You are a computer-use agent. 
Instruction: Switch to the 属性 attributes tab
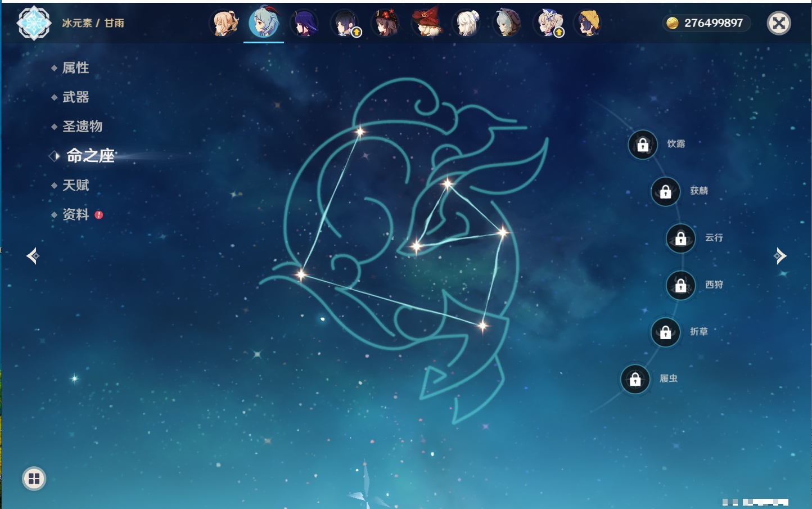pos(75,68)
